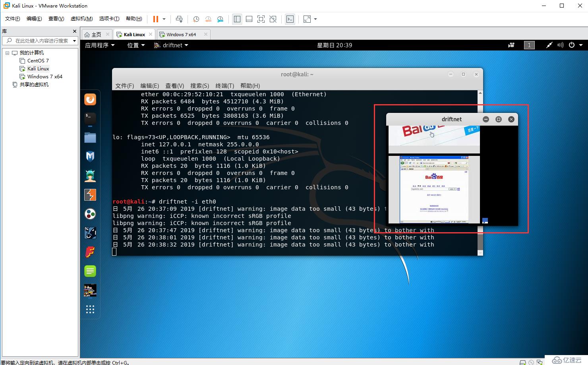The width and height of the screenshot is (588, 365).
Task: Send Ctrl+Alt+Del to the virtual machine
Action: point(179,19)
